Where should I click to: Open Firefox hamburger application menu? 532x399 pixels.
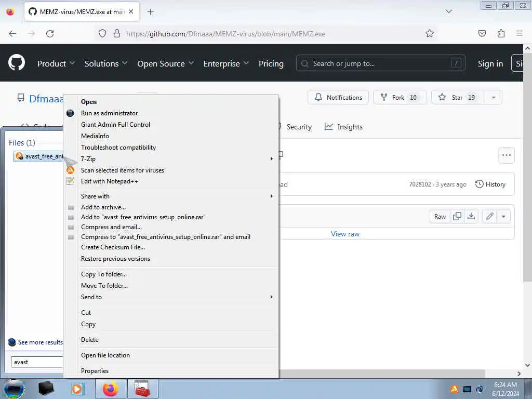coord(520,33)
